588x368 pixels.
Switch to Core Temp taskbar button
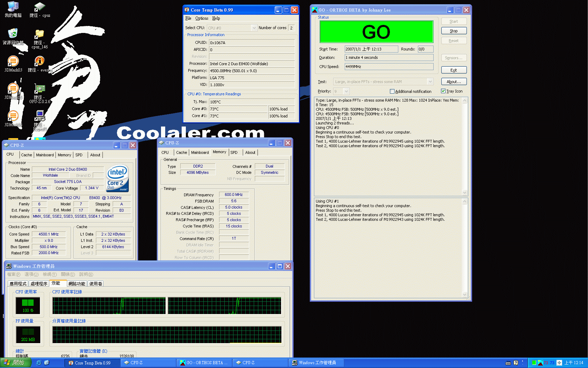(93, 363)
